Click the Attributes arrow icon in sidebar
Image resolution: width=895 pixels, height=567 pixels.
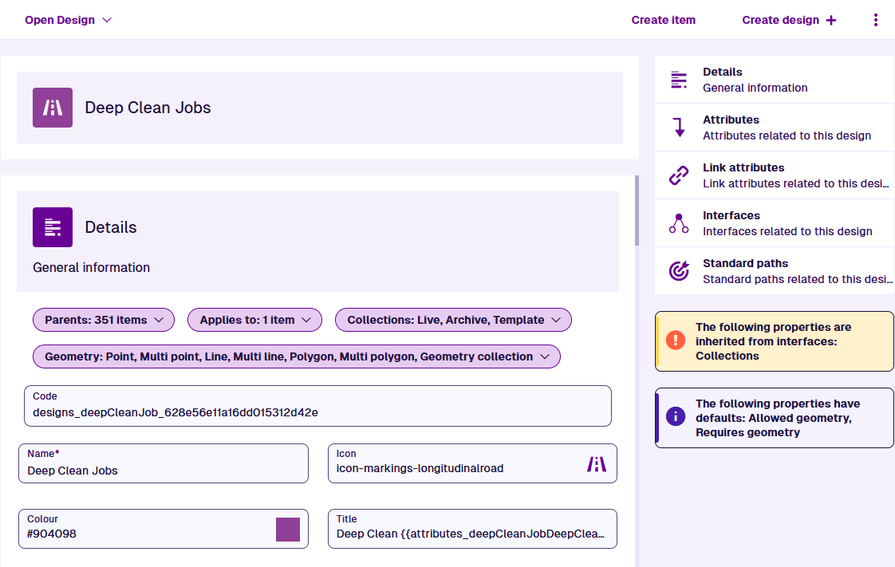tap(679, 128)
